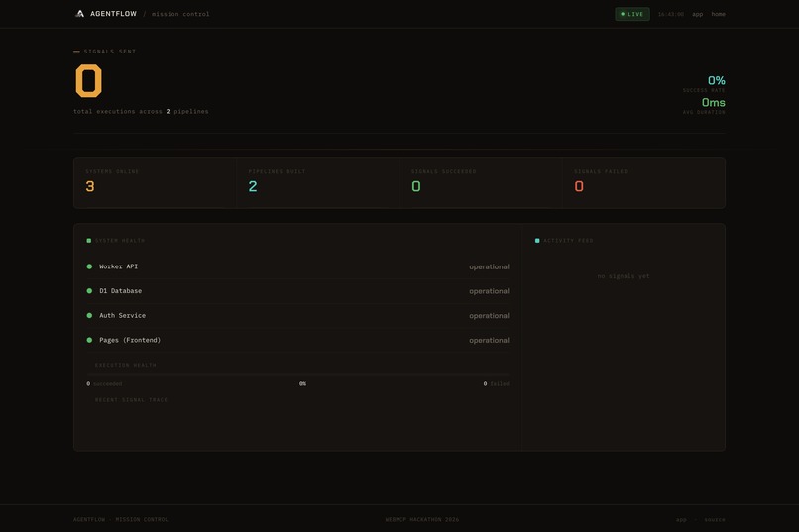Select the Auth Service row label
799x532 pixels.
tap(122, 316)
